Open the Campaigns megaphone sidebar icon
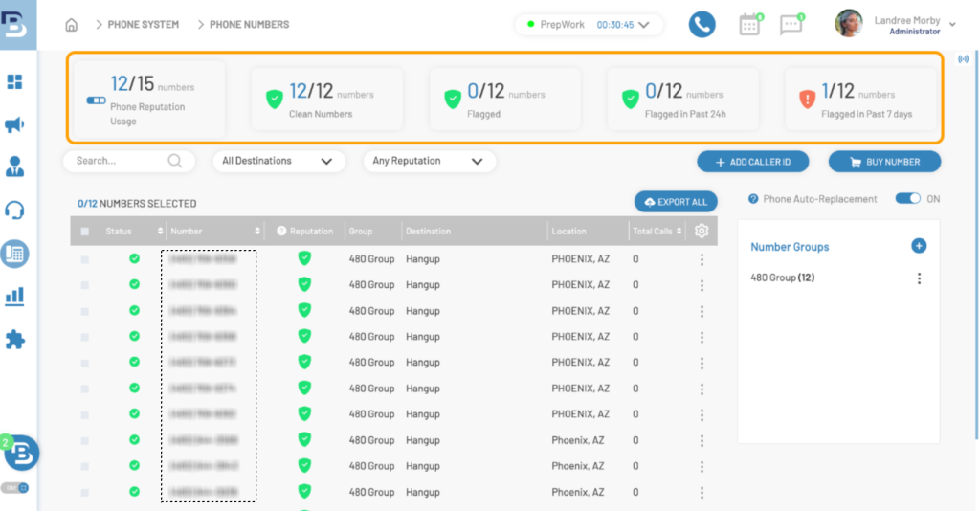The height and width of the screenshot is (511, 980). tap(14, 125)
